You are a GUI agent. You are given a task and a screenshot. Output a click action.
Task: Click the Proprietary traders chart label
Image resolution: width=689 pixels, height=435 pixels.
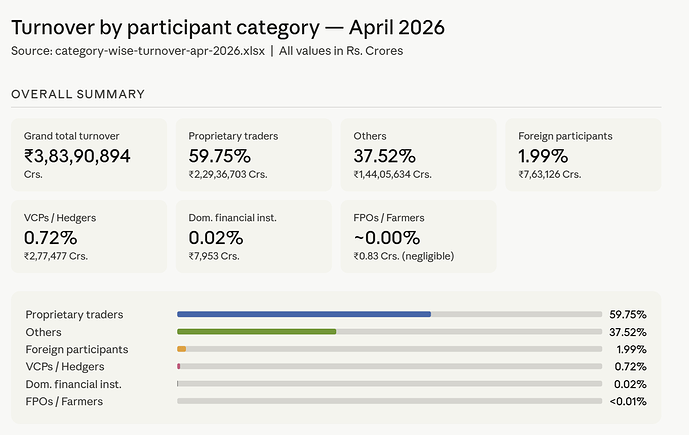point(74,315)
